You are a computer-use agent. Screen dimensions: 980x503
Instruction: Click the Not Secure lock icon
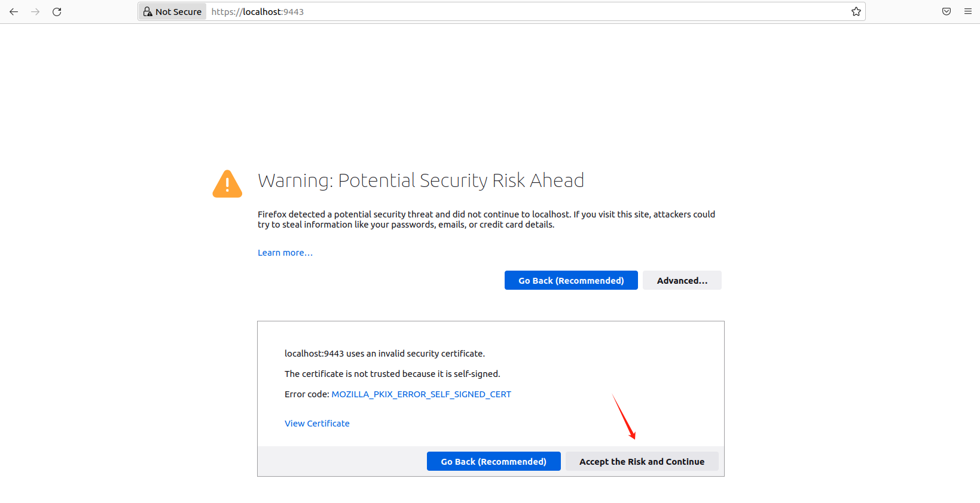(148, 11)
